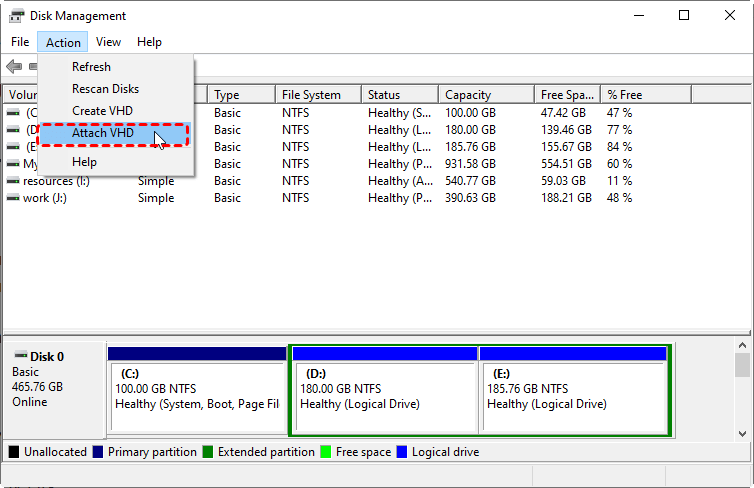Choose Refresh from the Action menu
This screenshot has width=754, height=488.
[x=115, y=67]
